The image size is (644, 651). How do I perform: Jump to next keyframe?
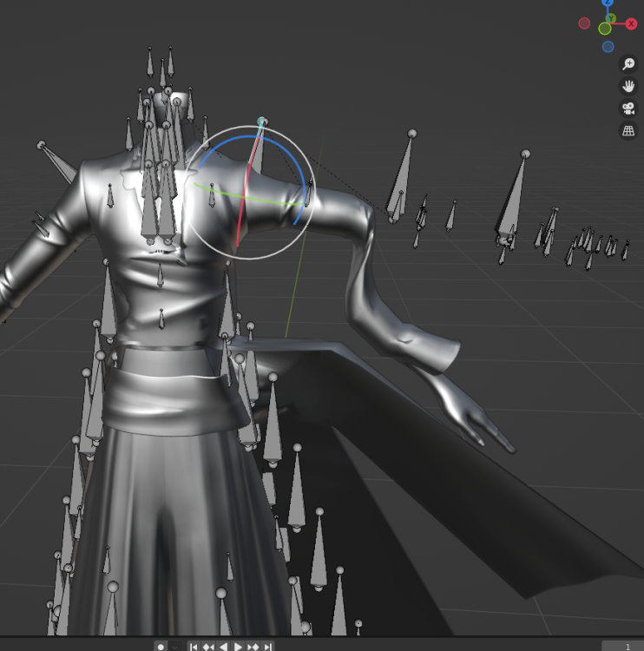[253, 647]
